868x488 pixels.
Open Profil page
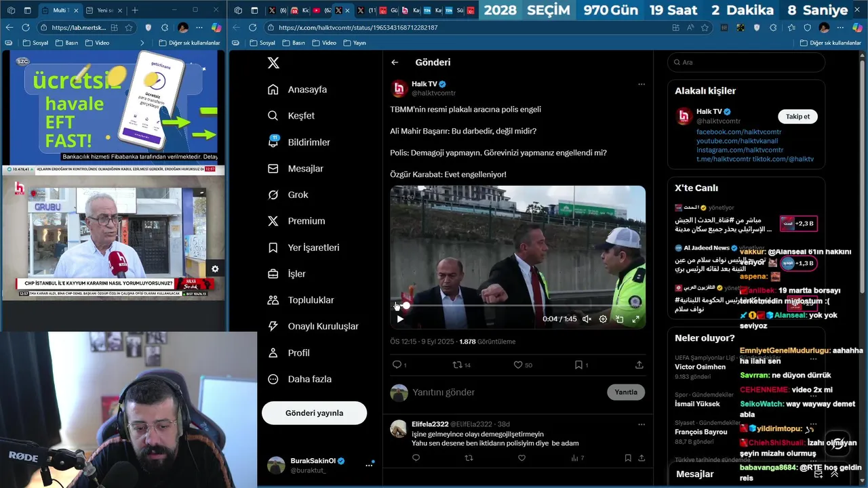(x=289, y=353)
